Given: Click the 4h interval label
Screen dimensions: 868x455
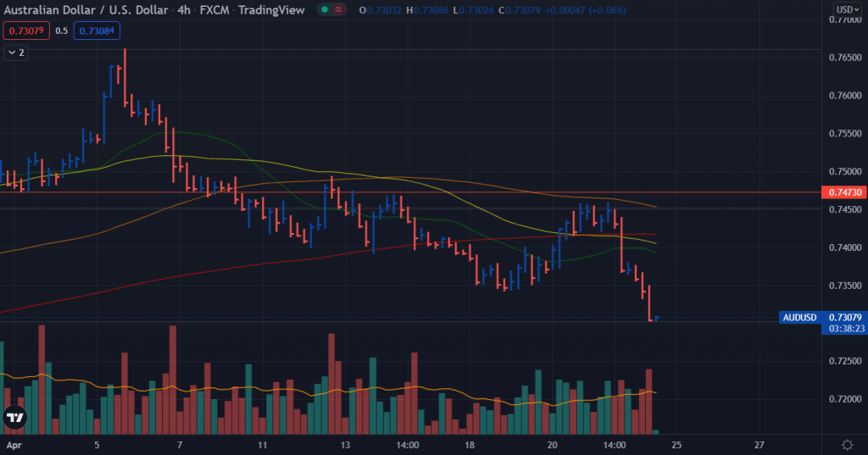Looking at the screenshot, I should pos(184,10).
